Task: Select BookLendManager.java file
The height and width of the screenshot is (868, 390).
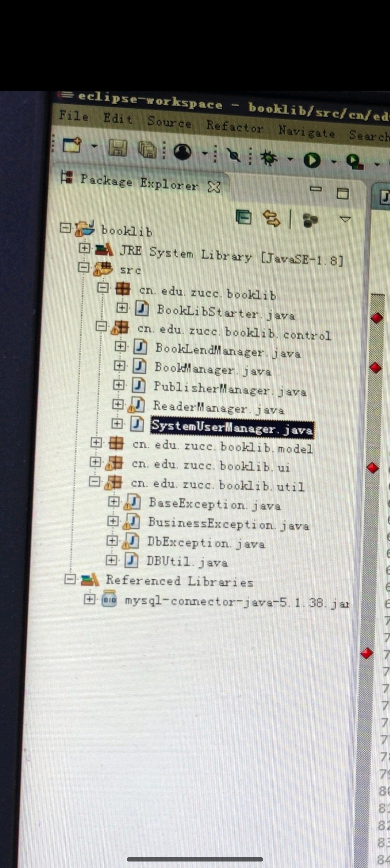Action: pyautogui.click(x=228, y=350)
